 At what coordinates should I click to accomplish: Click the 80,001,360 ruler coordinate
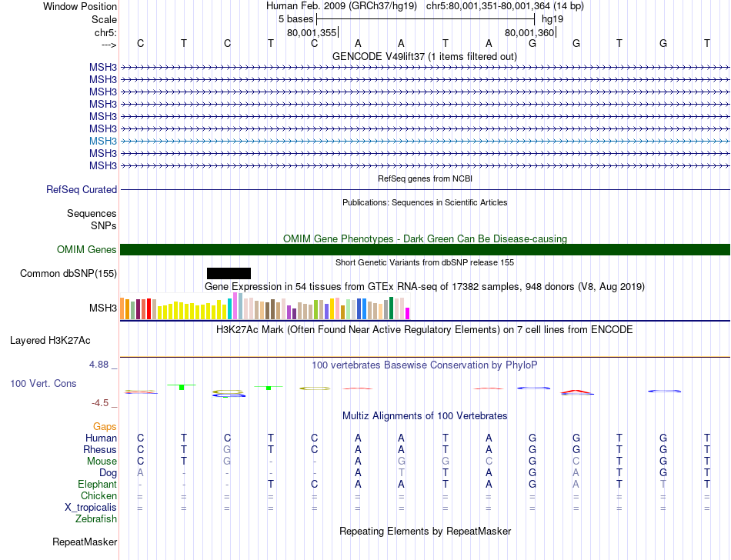coord(529,32)
